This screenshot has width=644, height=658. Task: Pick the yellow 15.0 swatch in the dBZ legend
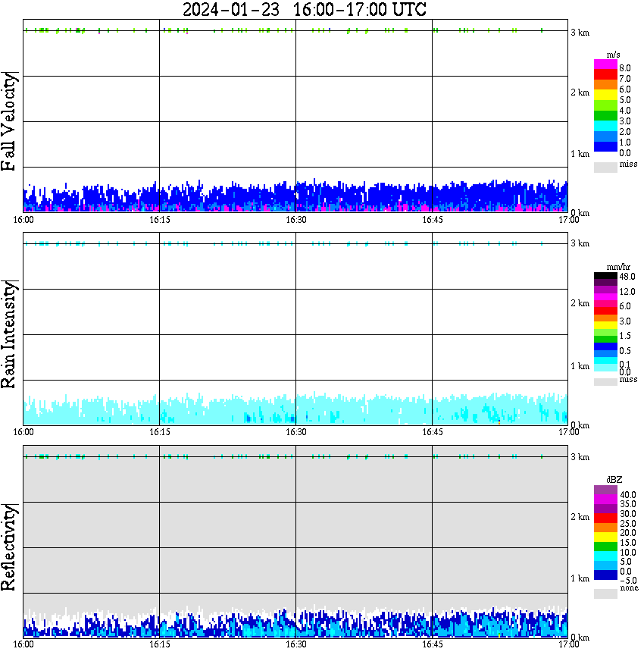click(605, 537)
